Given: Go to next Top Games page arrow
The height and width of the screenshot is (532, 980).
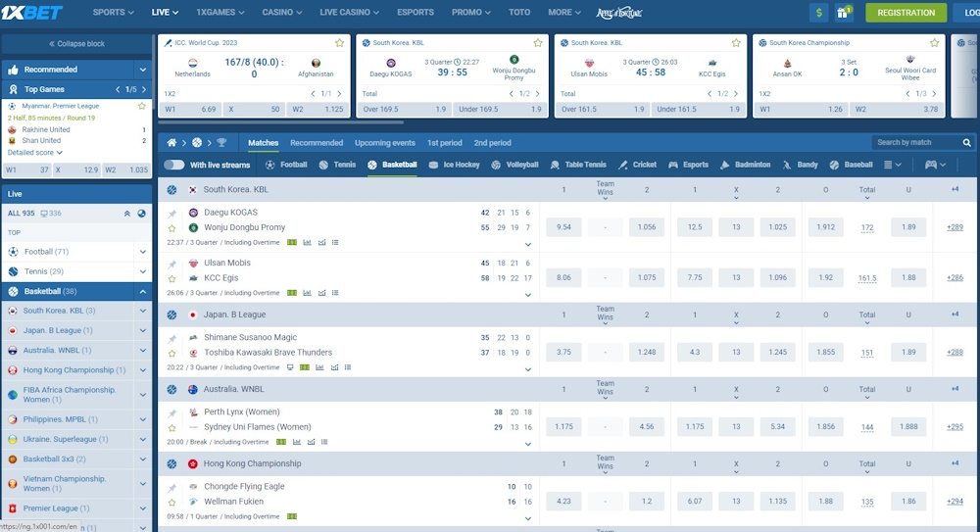Looking at the screenshot, I should (144, 89).
